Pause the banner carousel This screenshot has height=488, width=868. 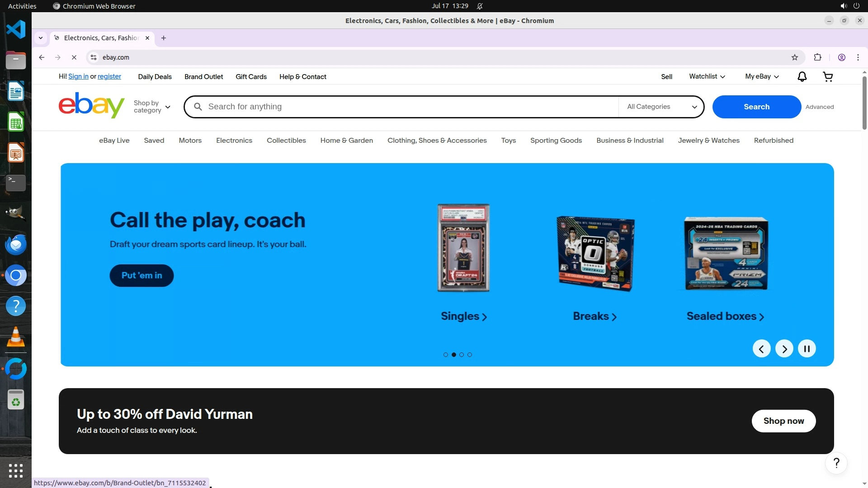click(807, 348)
